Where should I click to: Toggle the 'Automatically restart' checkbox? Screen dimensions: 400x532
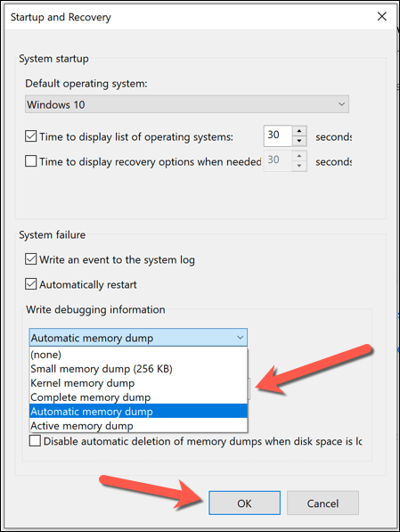pos(31,284)
